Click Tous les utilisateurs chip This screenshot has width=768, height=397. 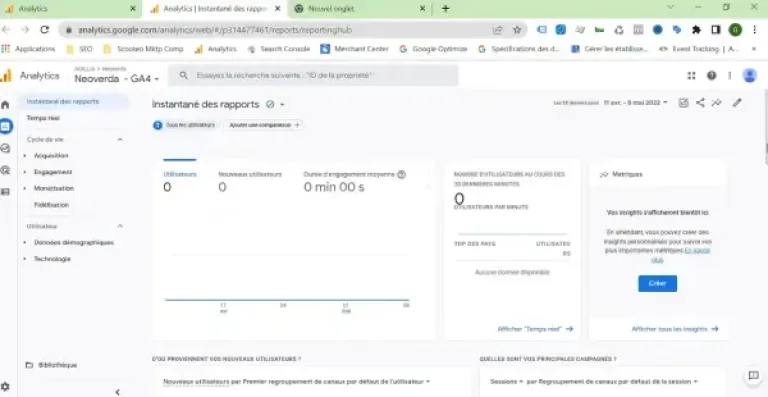[185, 125]
